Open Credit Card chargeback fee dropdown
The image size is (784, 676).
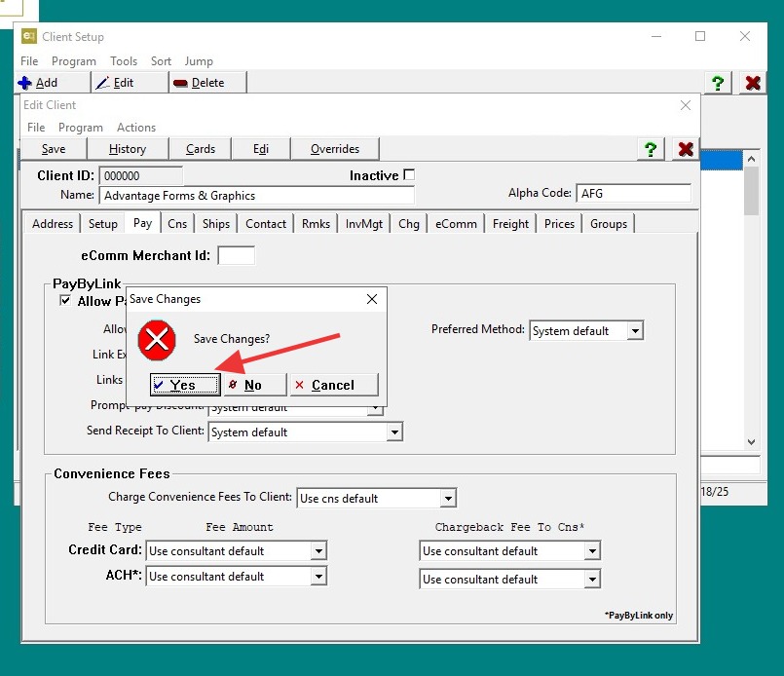pos(510,551)
